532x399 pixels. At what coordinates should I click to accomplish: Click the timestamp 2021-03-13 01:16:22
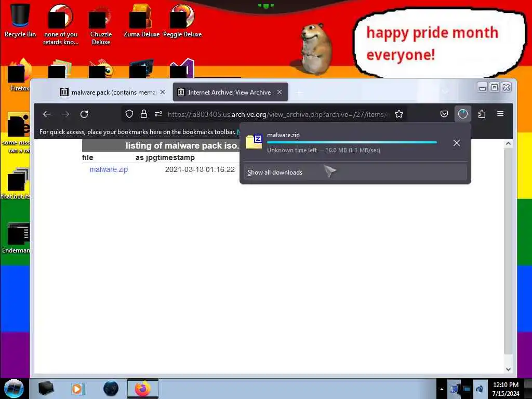(200, 169)
